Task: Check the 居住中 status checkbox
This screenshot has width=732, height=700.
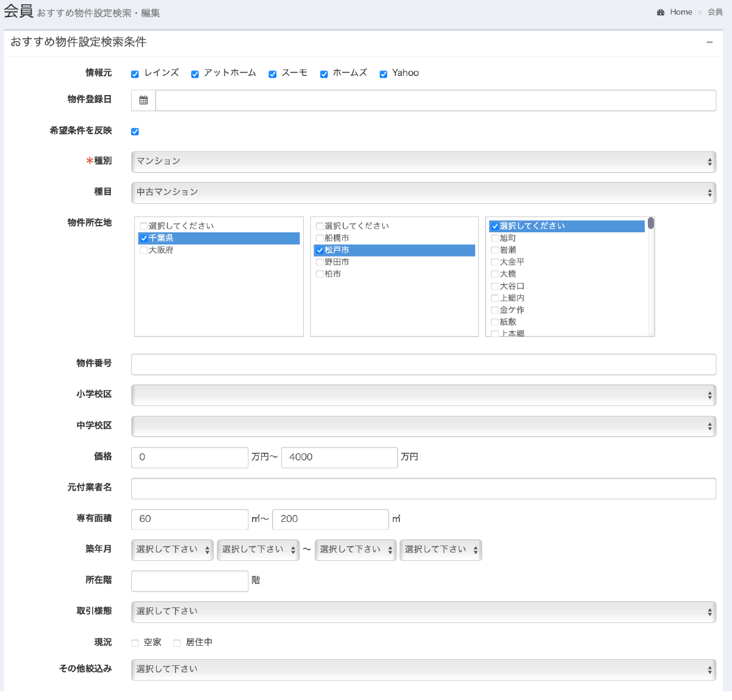Action: 177,643
